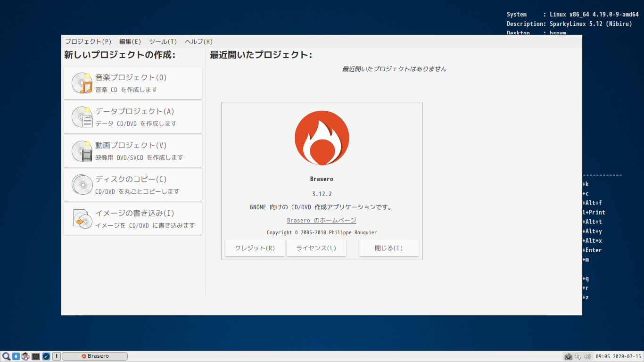Start a 動画プロジェクト(V) video DVD

[x=133, y=151]
